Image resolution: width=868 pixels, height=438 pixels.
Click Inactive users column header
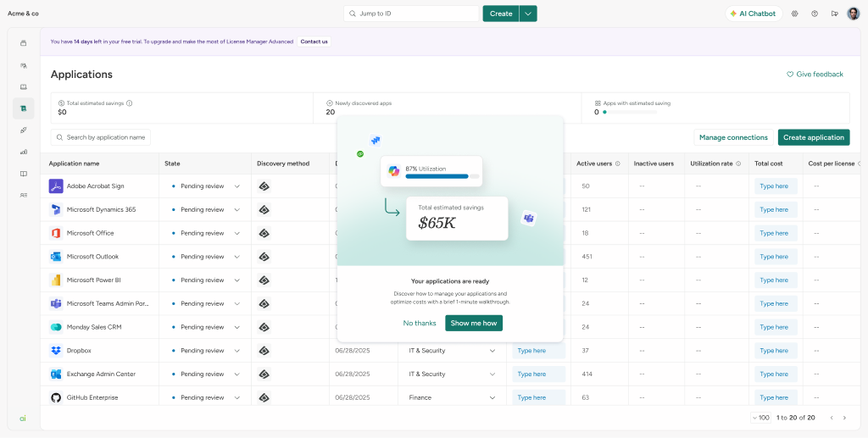tap(654, 164)
